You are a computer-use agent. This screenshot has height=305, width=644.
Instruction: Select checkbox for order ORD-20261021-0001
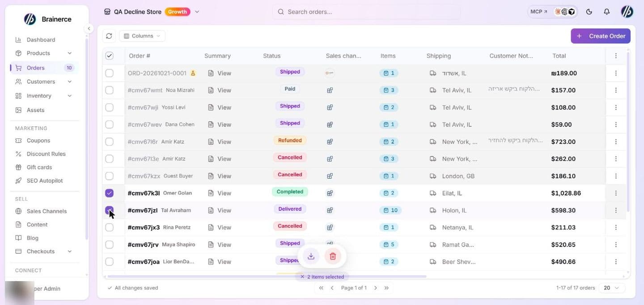click(109, 73)
